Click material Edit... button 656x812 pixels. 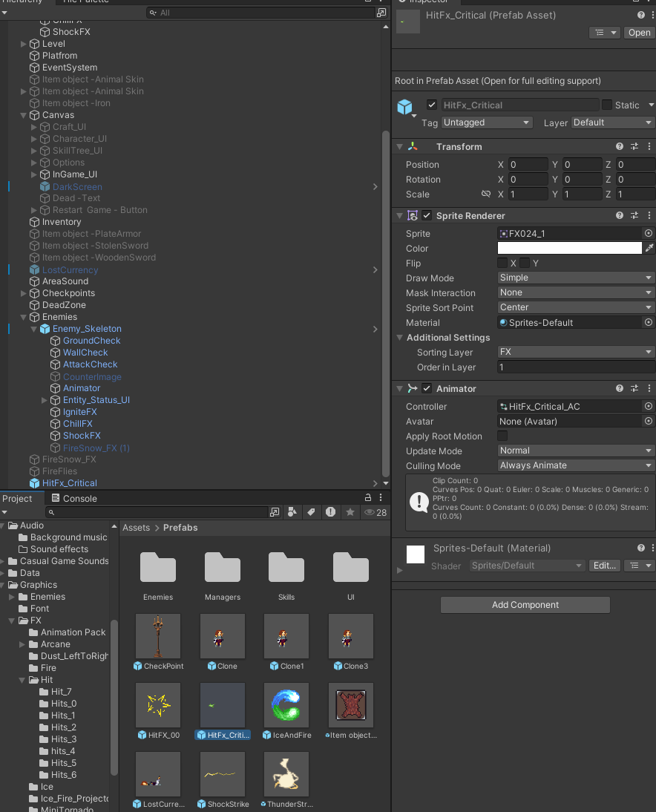[x=604, y=566]
